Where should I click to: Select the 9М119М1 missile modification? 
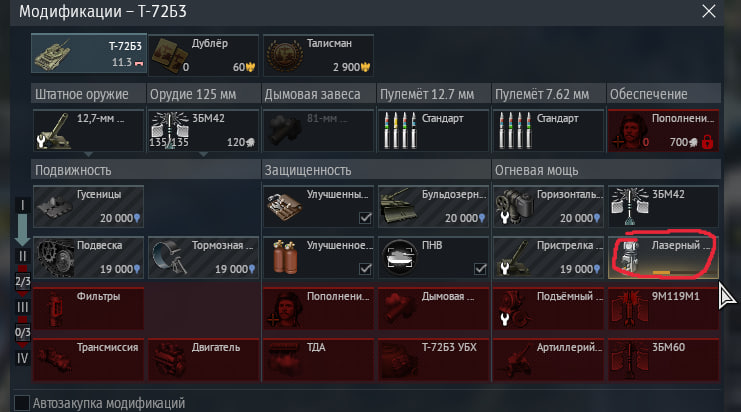point(663,309)
